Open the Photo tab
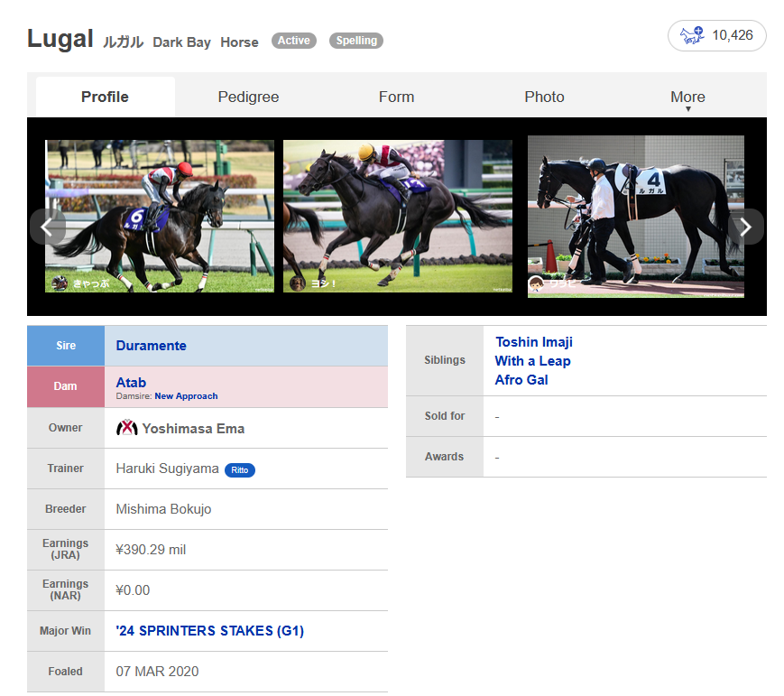Viewport: 784px width, 696px height. click(545, 97)
